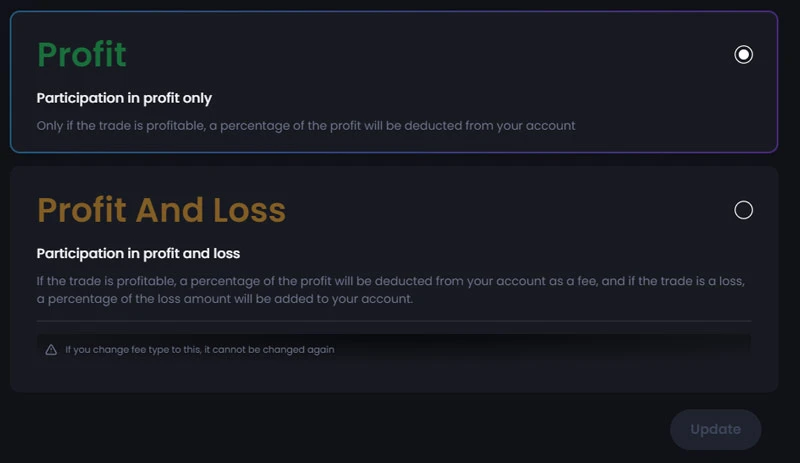
Task: Click the warning triangle icon
Action: tap(51, 350)
